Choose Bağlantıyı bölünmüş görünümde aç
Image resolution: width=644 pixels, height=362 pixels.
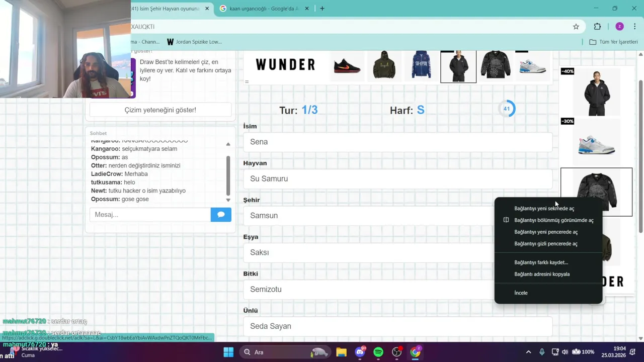coord(548,220)
